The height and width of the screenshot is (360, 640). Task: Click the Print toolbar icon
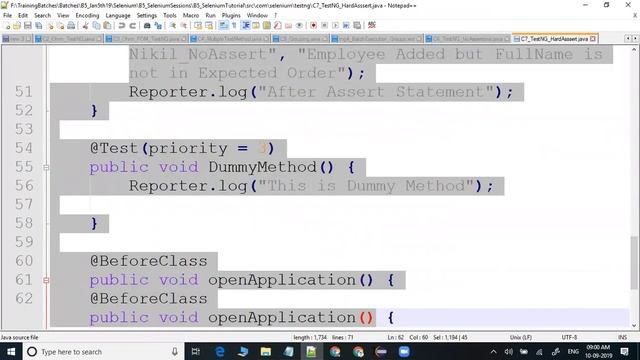coord(71,25)
